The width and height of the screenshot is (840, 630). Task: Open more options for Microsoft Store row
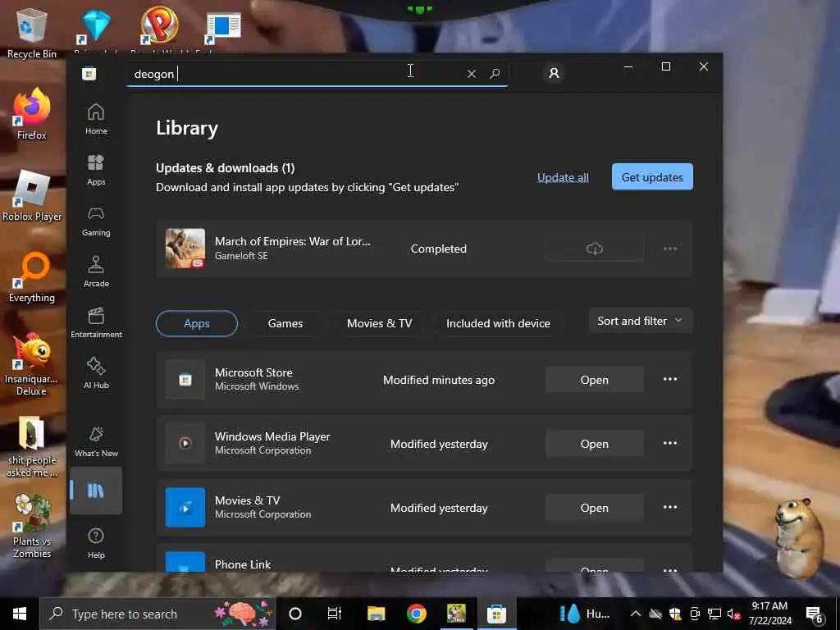(670, 379)
